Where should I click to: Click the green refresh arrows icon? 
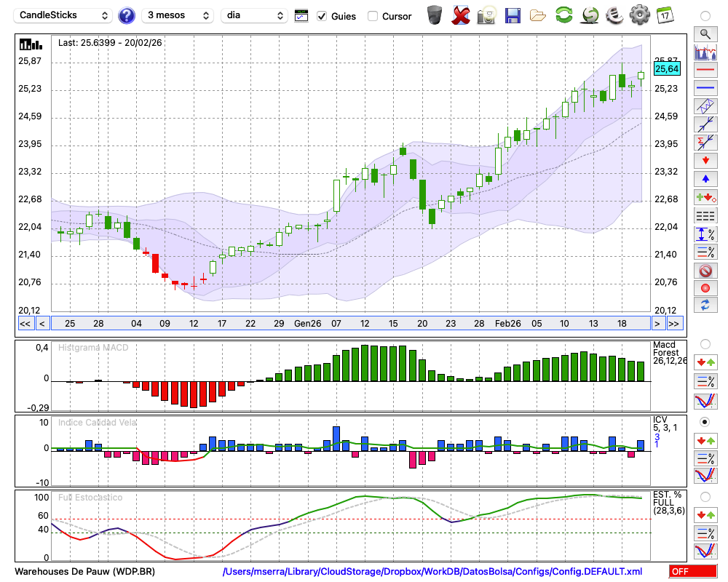(x=563, y=15)
